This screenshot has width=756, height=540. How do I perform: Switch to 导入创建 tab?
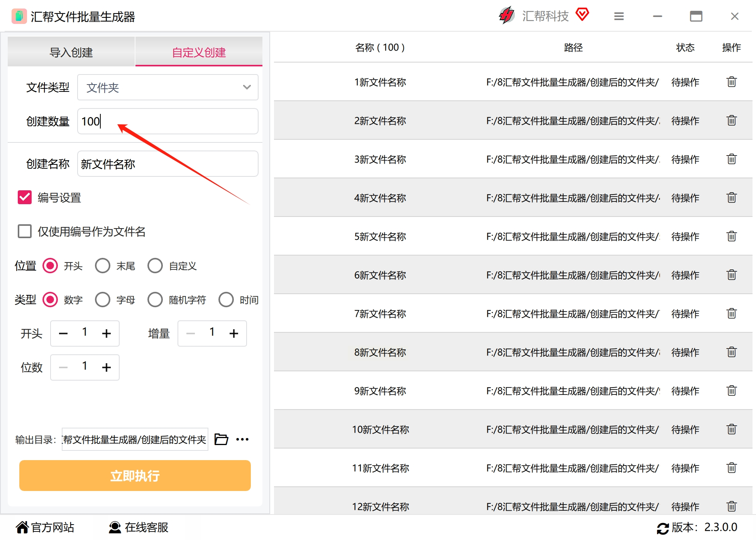[71, 52]
